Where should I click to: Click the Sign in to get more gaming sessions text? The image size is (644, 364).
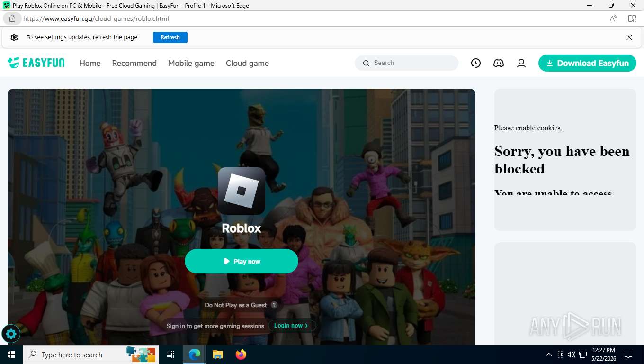pyautogui.click(x=215, y=326)
